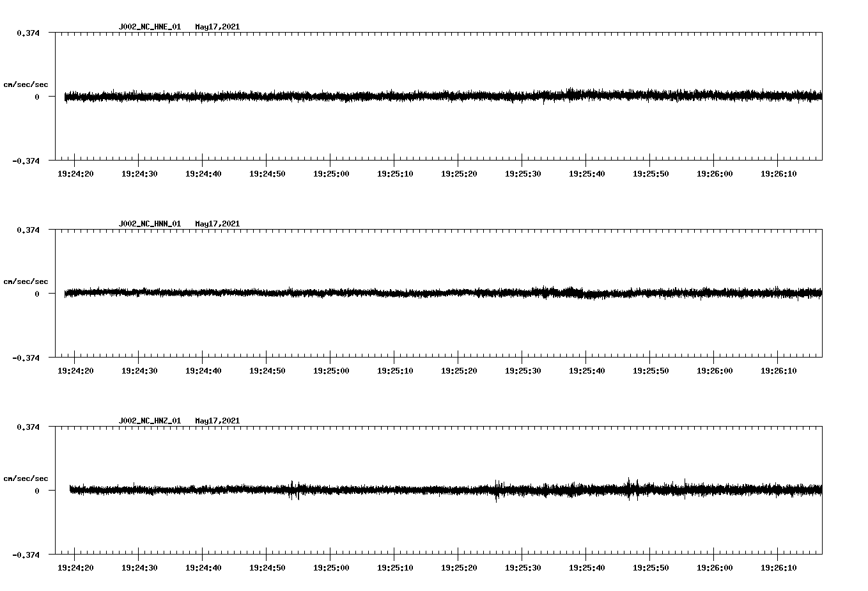Click the cm/sec/sec label on middle plot
868x591 pixels.
pyautogui.click(x=26, y=281)
